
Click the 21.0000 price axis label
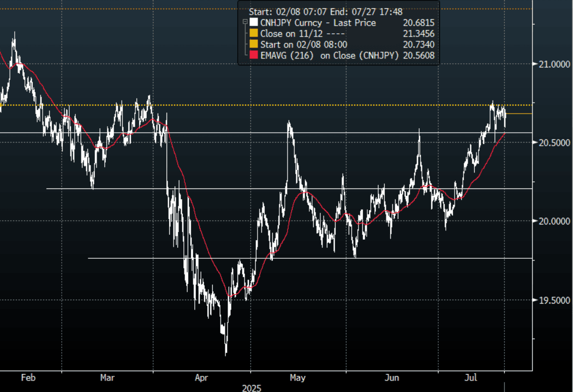click(554, 64)
